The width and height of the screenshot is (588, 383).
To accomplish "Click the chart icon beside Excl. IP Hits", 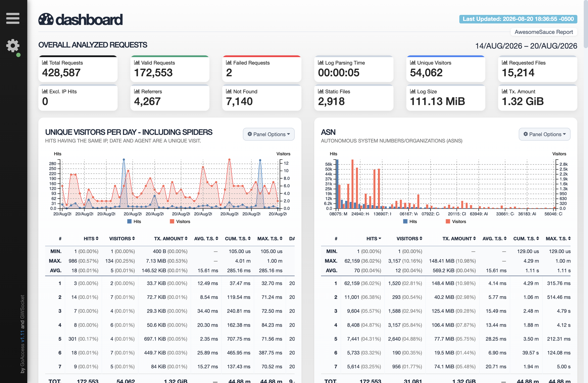I will tap(45, 91).
